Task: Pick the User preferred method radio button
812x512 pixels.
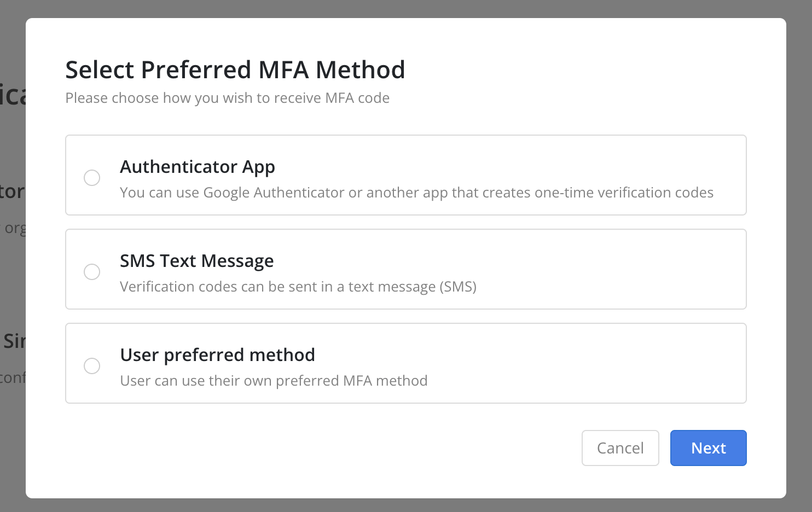Action: pos(92,366)
